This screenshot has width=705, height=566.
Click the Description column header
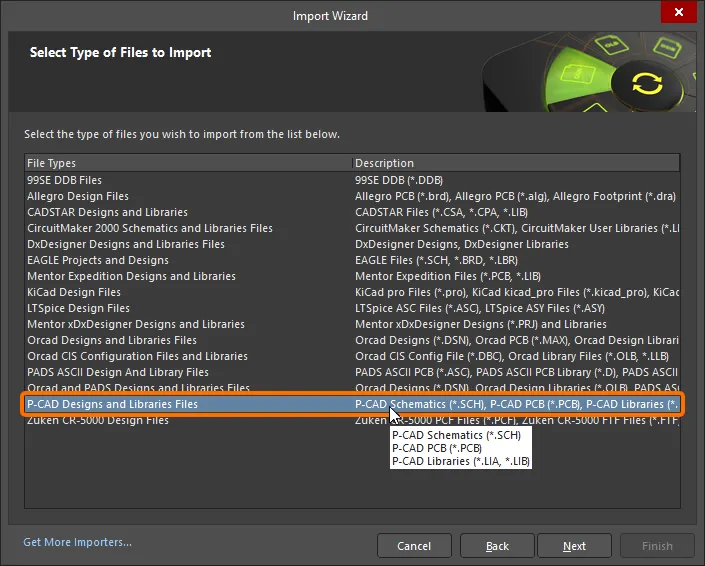pyautogui.click(x=516, y=163)
